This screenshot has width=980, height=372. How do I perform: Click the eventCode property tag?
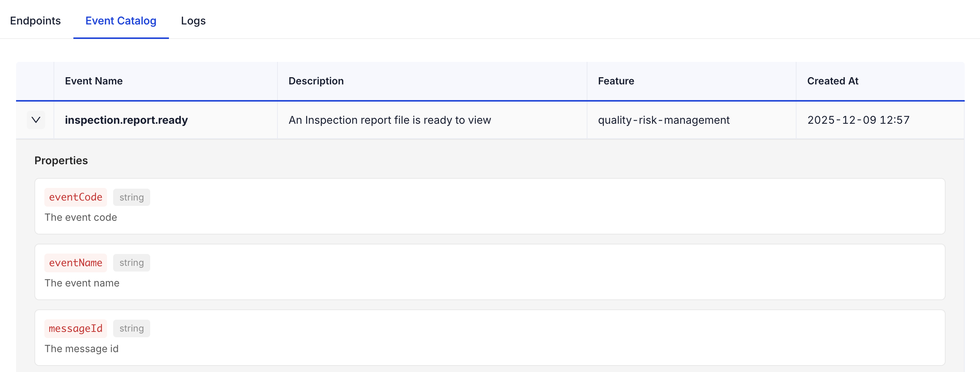point(76,197)
